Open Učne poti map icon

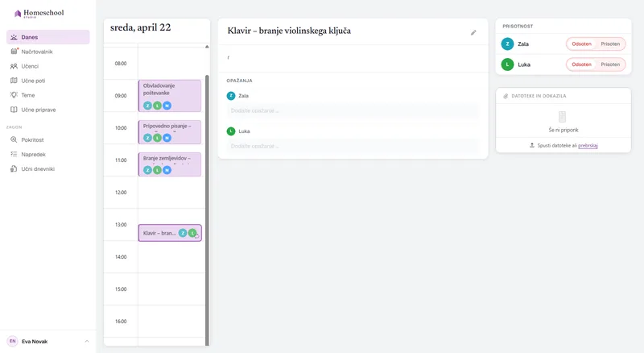click(x=14, y=81)
